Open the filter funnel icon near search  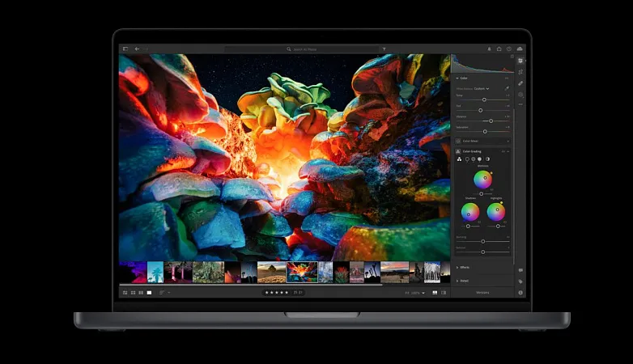(x=384, y=49)
